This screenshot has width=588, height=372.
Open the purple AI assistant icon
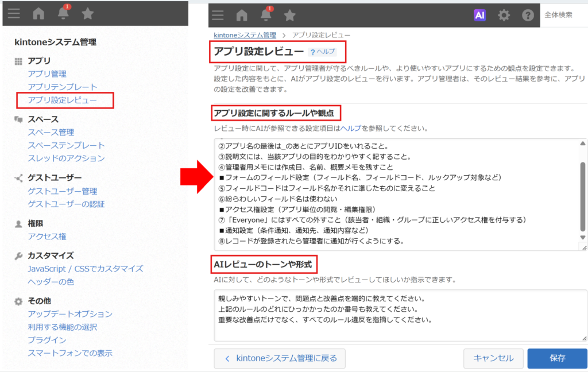[479, 15]
